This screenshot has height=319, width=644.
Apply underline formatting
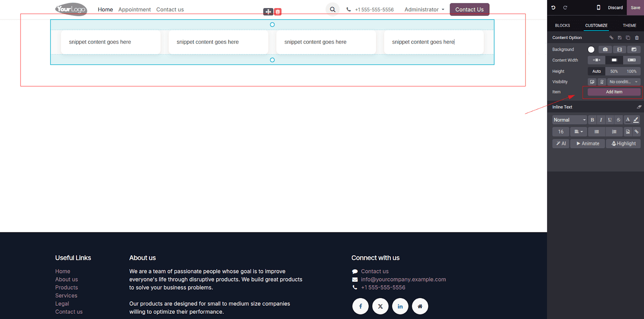point(610,120)
